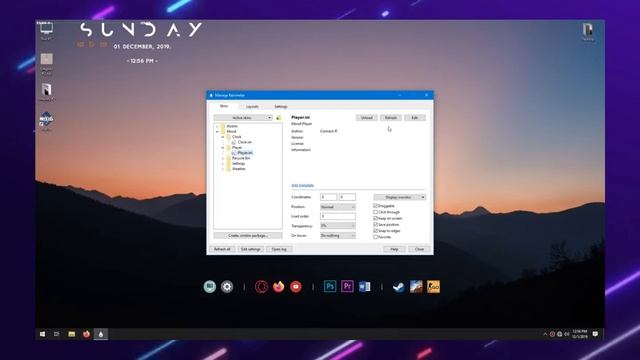This screenshot has height=360, width=640.
Task: Click the taskbar clock date display
Action: pos(580,334)
